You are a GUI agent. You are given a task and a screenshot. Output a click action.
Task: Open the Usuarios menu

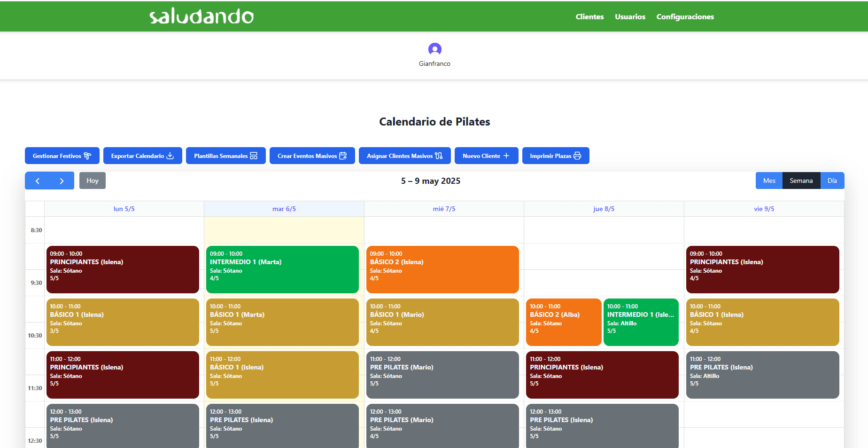click(x=630, y=16)
